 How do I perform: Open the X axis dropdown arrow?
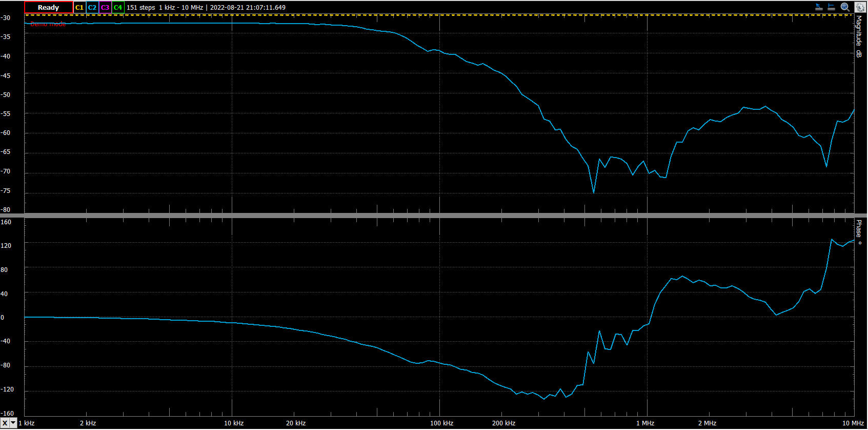coord(13,423)
